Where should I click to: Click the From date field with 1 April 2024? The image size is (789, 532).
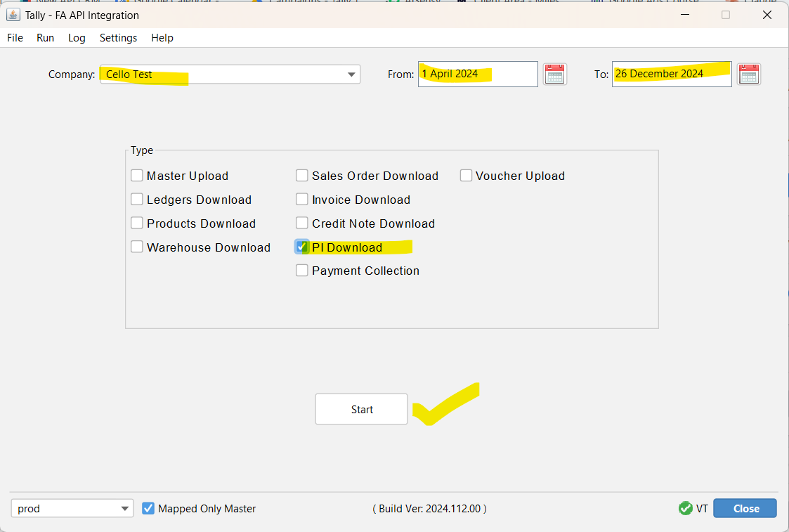point(478,74)
